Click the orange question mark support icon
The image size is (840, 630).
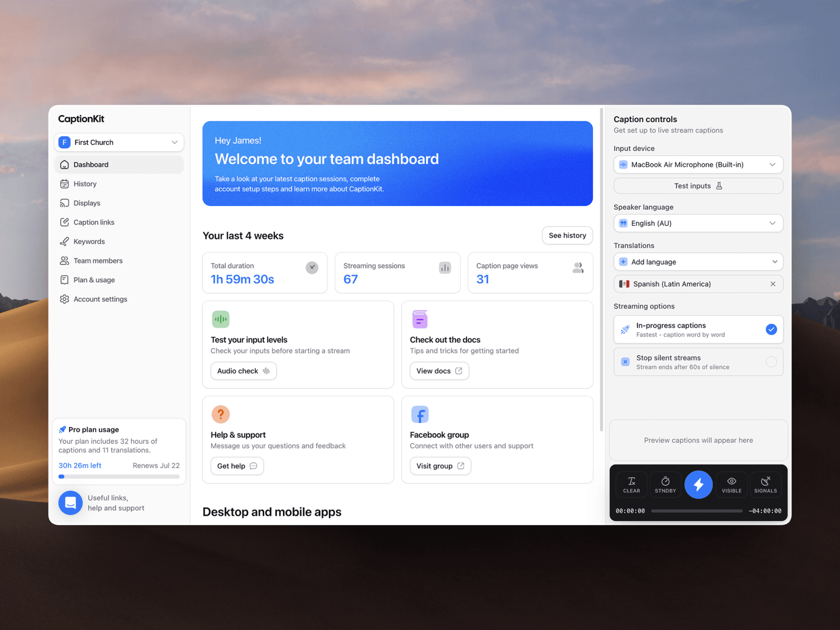click(x=220, y=414)
